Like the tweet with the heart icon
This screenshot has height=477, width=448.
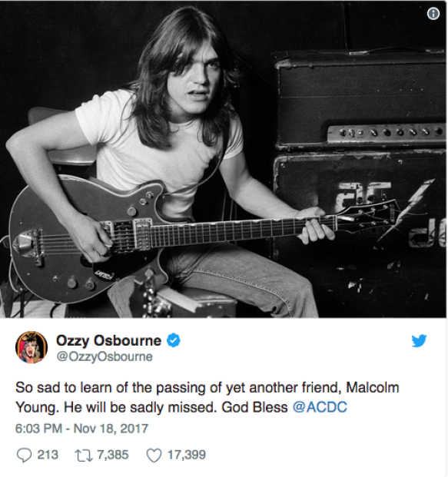[x=154, y=455]
